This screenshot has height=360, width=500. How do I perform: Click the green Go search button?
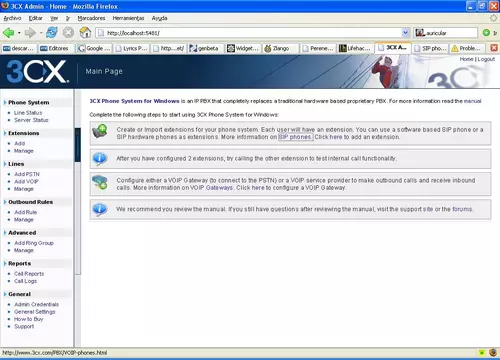(486, 33)
